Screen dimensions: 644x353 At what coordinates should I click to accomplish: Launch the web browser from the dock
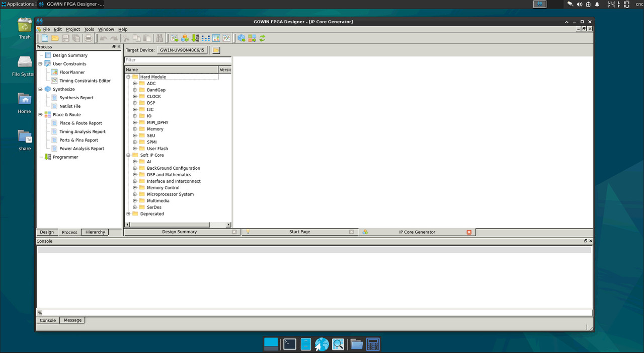(322, 344)
